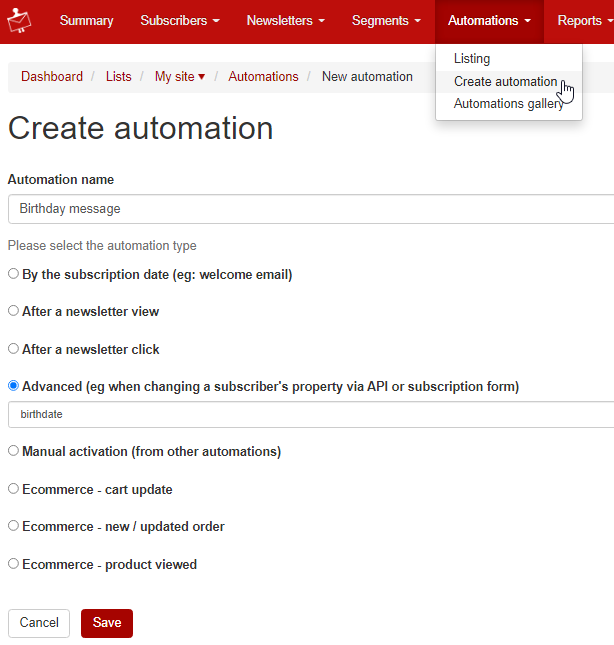Select Ecommerce - cart update option
The image size is (614, 645).
click(14, 488)
